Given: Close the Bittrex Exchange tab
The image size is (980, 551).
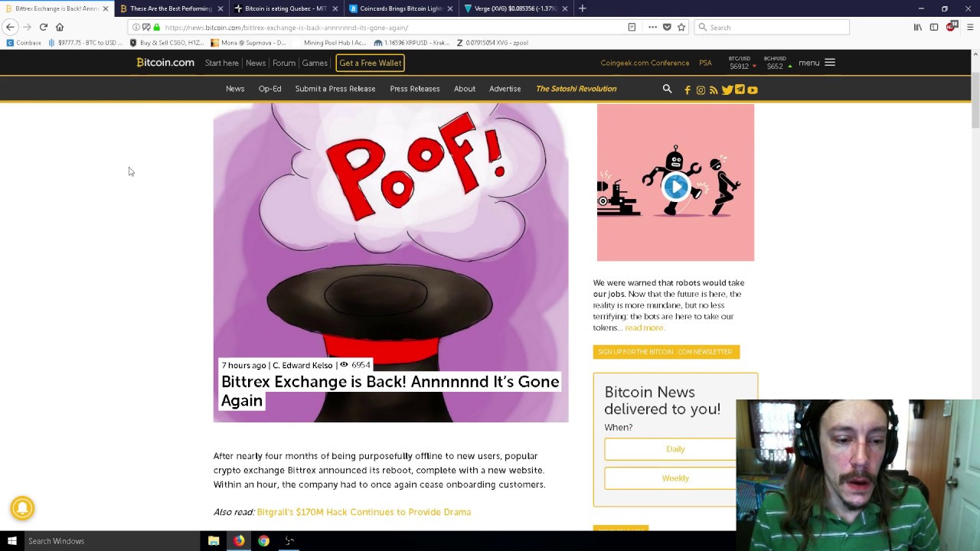Looking at the screenshot, I should pyautogui.click(x=106, y=8).
